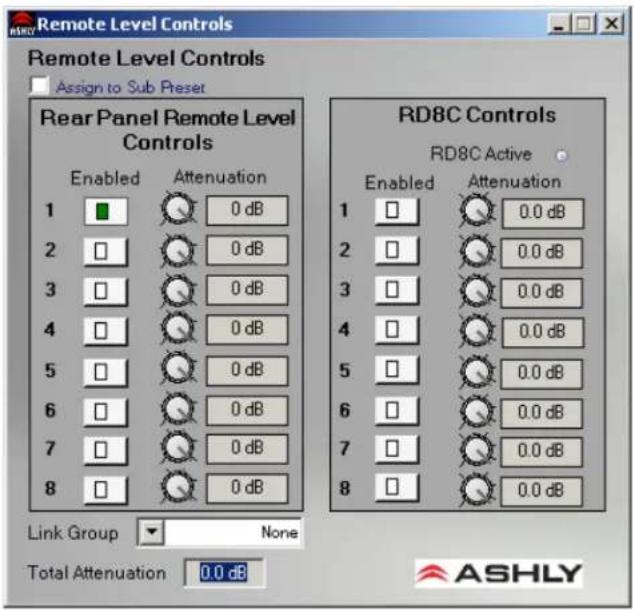This screenshot has height=610, width=634.
Task: Enable RD8C channel 8 toggle
Action: [396, 488]
